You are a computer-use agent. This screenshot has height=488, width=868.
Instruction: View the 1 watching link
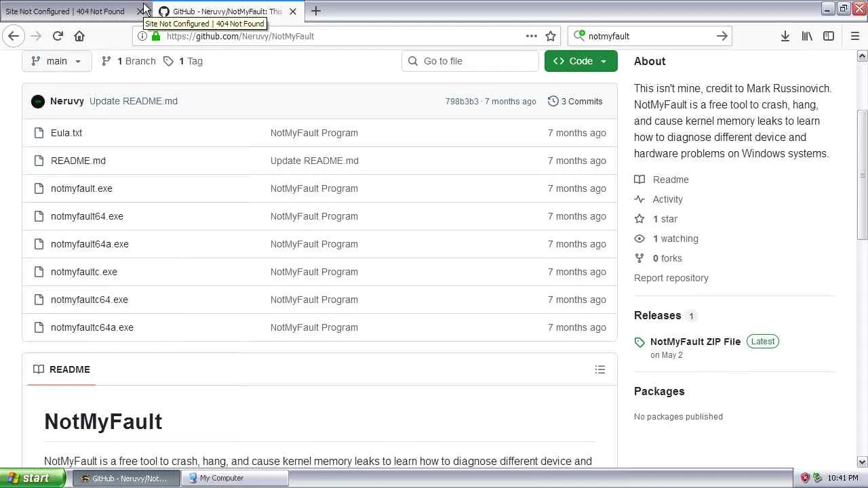[666, 239]
